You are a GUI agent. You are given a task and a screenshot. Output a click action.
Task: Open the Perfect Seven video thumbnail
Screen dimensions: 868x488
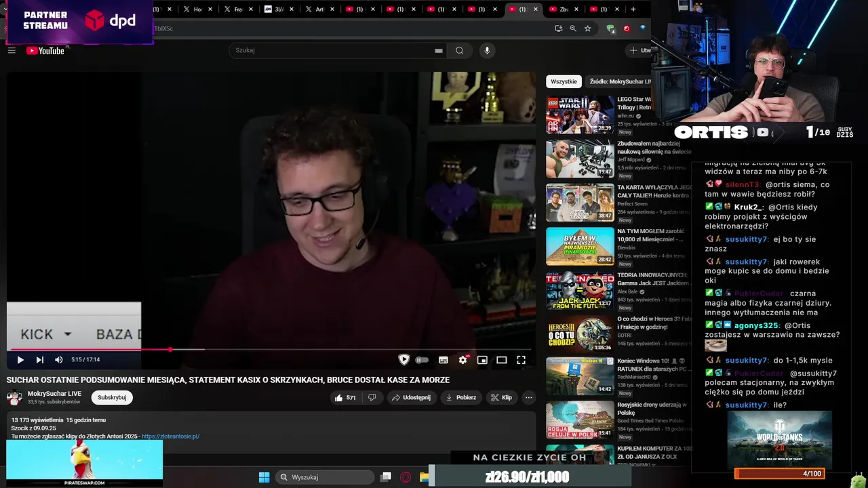(580, 203)
